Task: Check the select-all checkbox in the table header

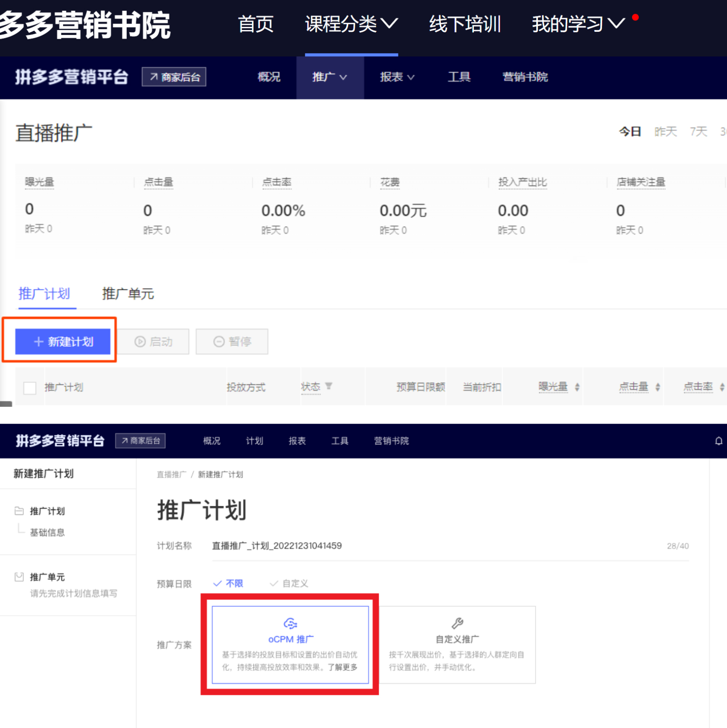Action: coord(30,388)
